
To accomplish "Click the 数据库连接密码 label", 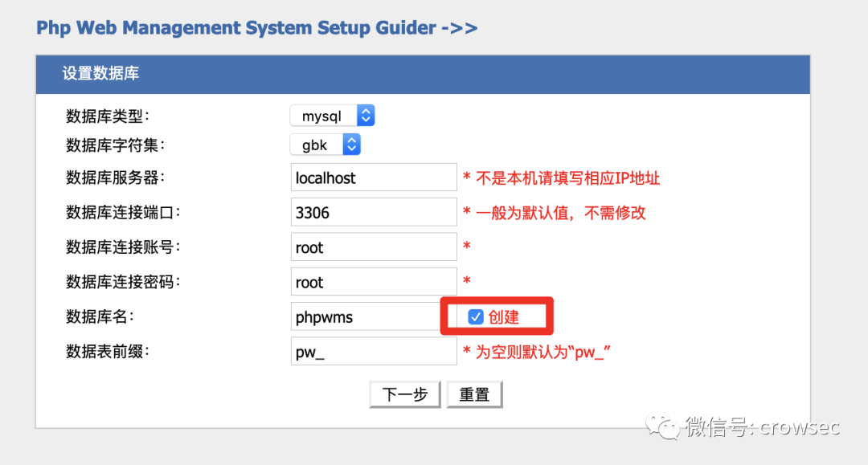I will pos(123,282).
